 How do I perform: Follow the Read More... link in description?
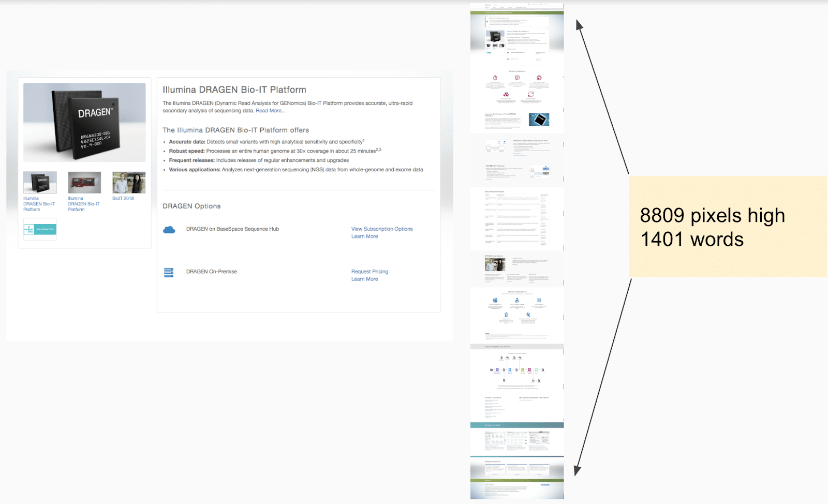[271, 111]
